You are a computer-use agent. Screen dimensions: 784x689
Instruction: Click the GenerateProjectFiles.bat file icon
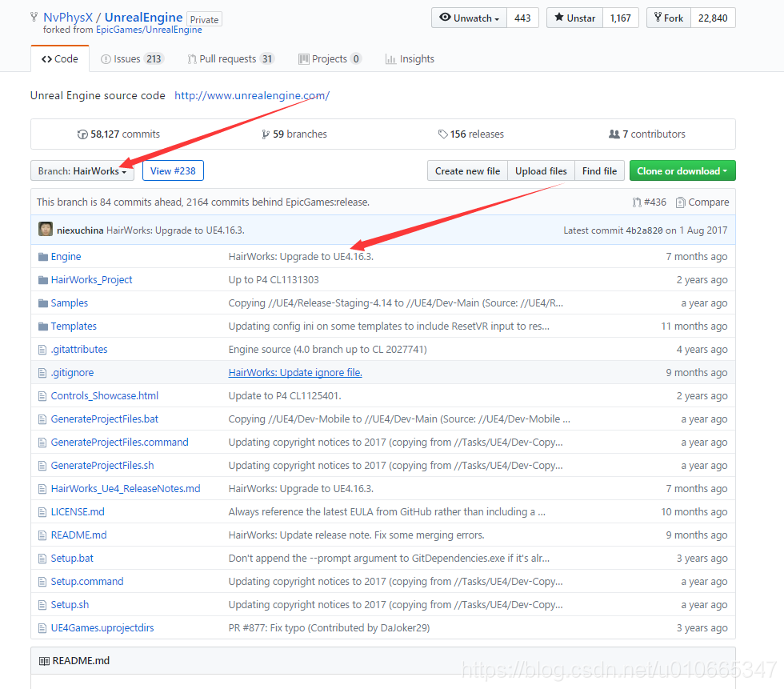pos(42,419)
